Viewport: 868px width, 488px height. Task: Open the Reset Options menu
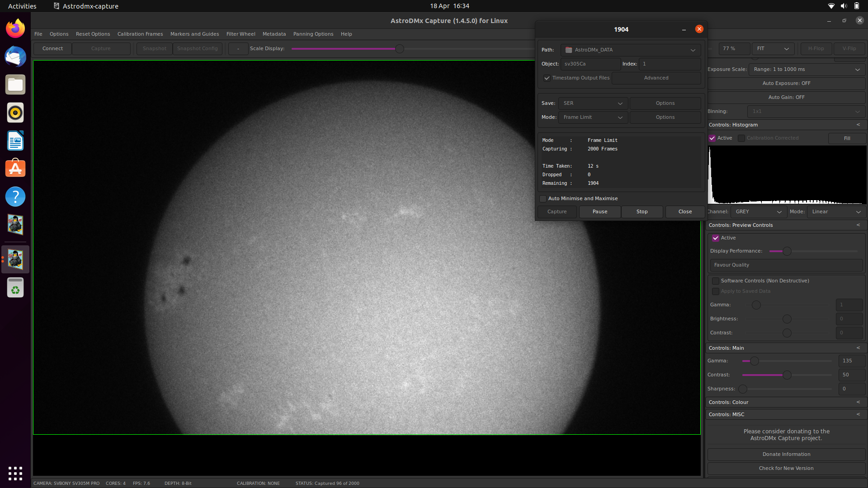click(93, 34)
